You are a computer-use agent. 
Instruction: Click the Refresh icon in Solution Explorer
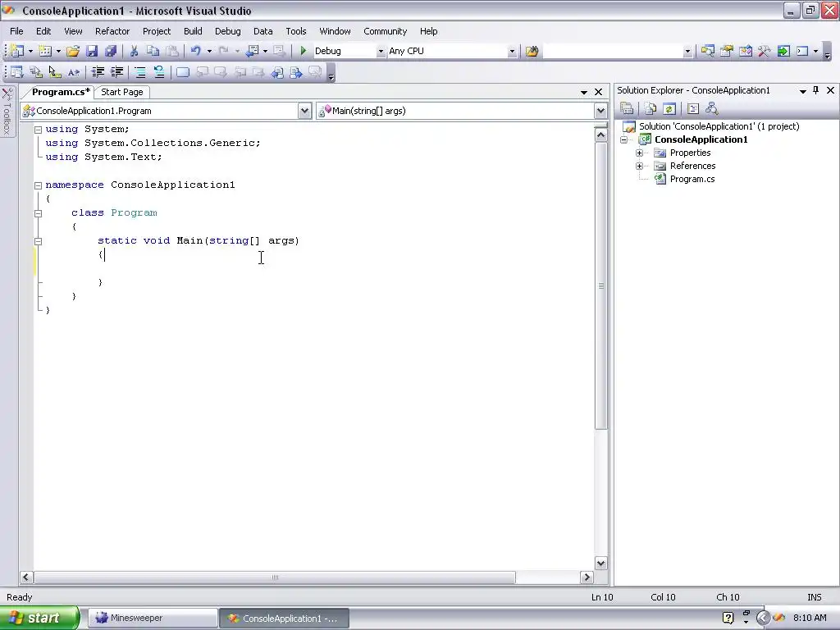(x=669, y=109)
